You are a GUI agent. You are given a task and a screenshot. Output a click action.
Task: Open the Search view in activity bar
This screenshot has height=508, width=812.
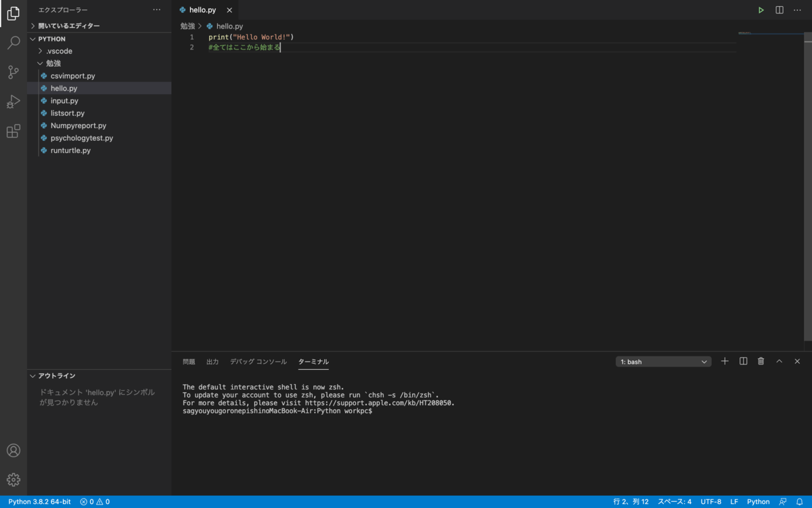(13, 43)
